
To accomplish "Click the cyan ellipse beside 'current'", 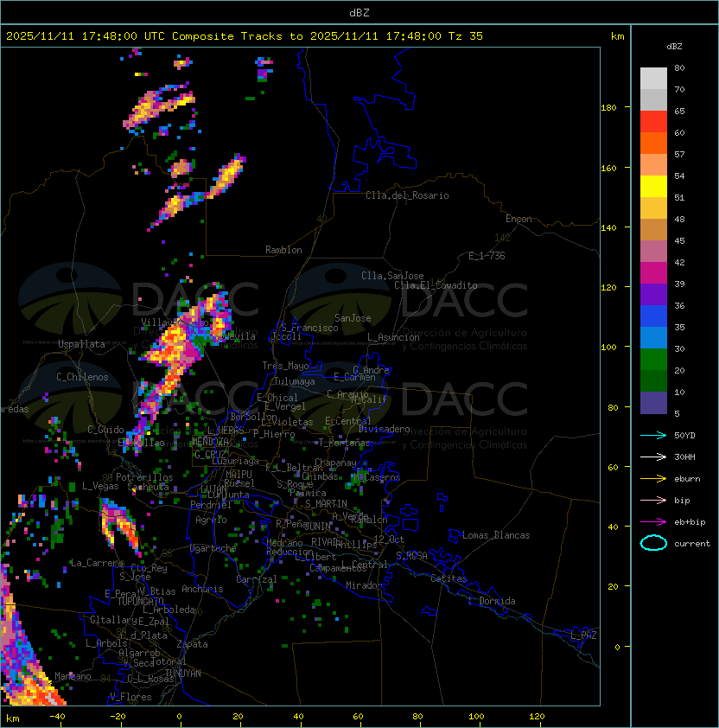I will click(x=653, y=543).
